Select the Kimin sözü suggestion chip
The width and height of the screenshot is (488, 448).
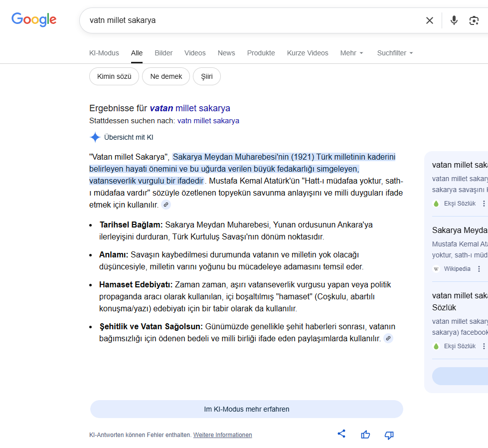(114, 76)
